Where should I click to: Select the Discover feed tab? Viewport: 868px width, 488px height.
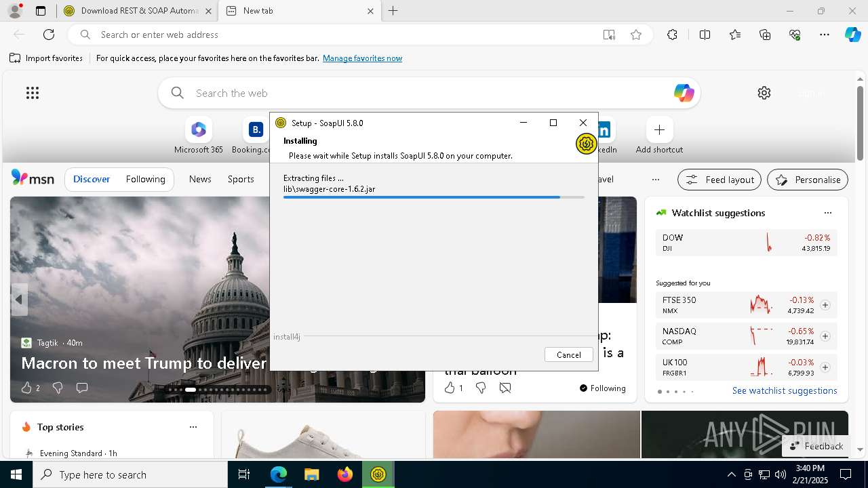click(92, 179)
